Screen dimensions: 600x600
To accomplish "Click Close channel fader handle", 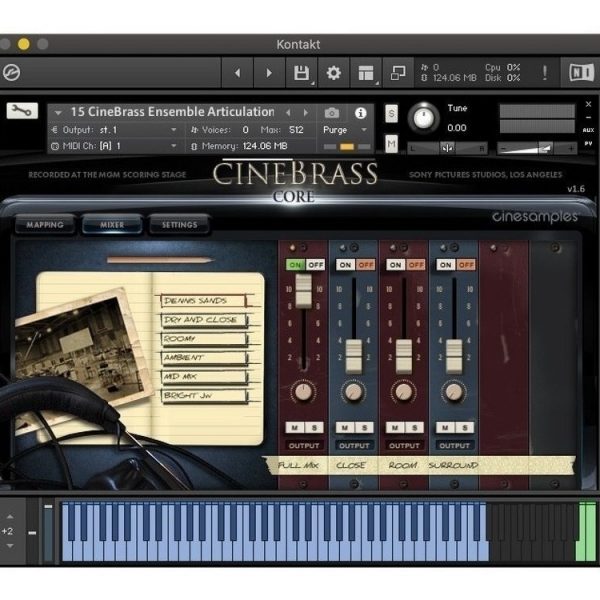I will (x=354, y=356).
